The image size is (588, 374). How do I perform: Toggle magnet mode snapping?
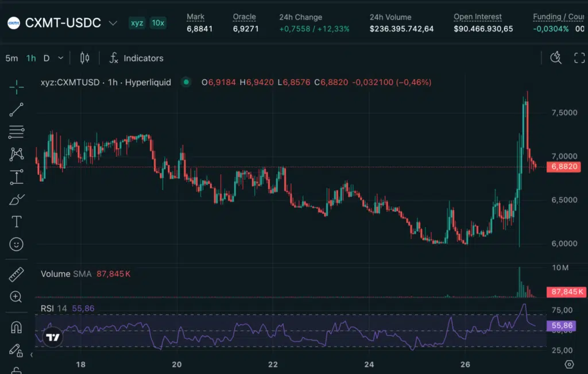[17, 327]
